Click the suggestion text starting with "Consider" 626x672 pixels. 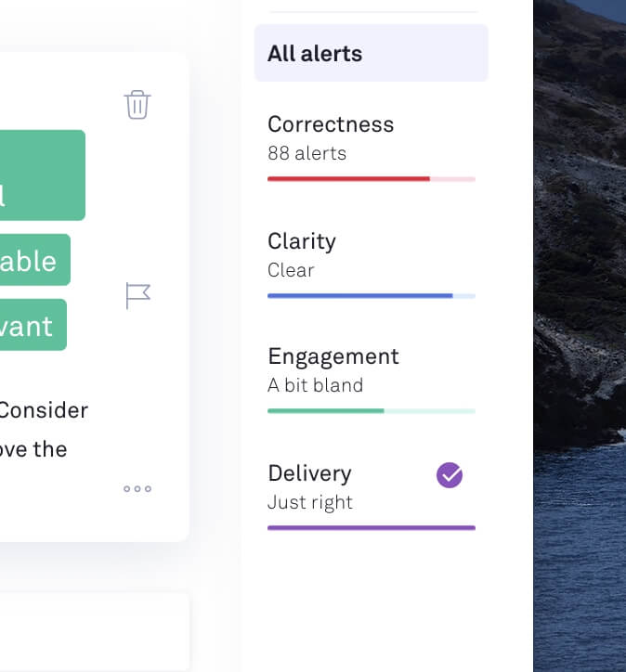45,409
